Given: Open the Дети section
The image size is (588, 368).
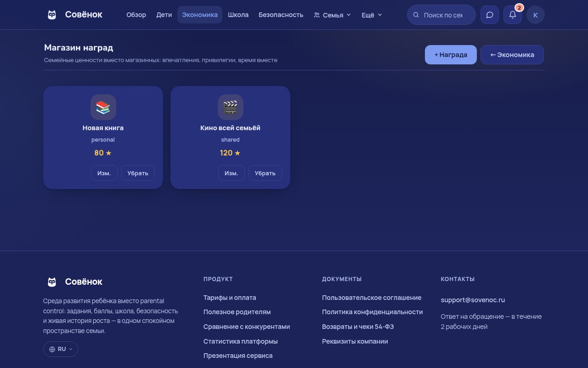Looking at the screenshot, I should point(164,15).
